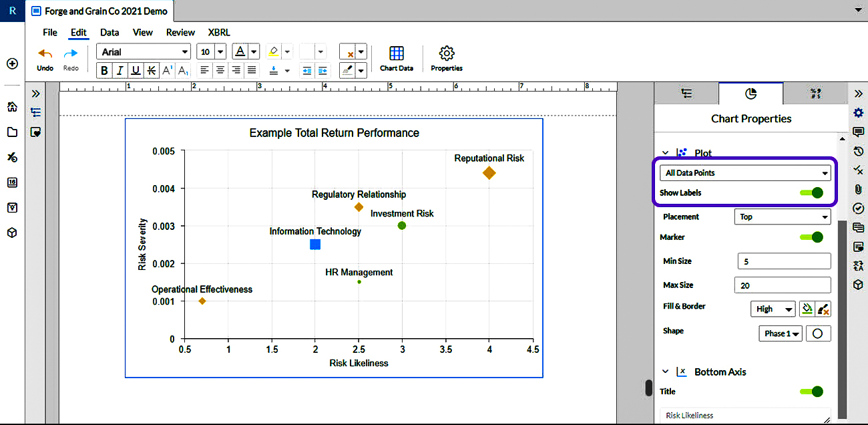The width and height of the screenshot is (868, 425).
Task: Open the calendar icon in left sidebar
Action: click(12, 182)
